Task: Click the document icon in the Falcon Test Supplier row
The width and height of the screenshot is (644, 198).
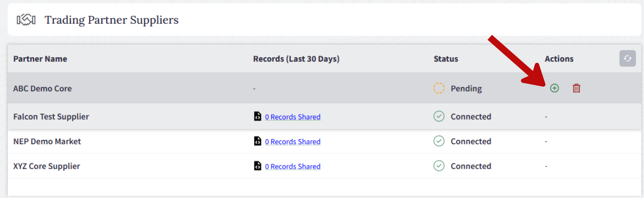Action: [x=258, y=116]
